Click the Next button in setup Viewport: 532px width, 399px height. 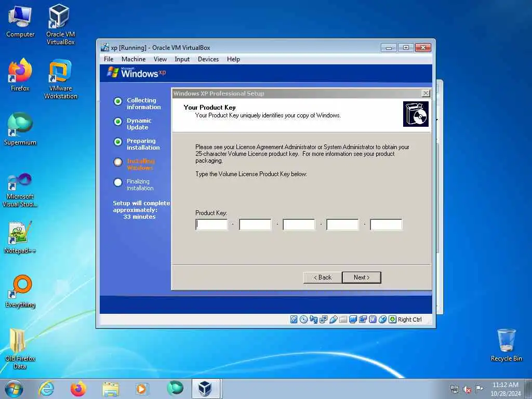tap(362, 277)
